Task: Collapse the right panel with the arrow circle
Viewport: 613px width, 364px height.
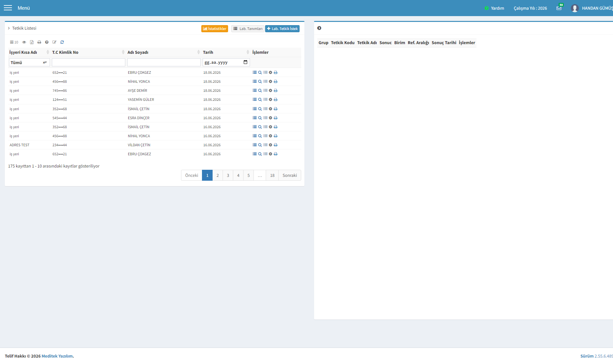Action: pos(319,28)
